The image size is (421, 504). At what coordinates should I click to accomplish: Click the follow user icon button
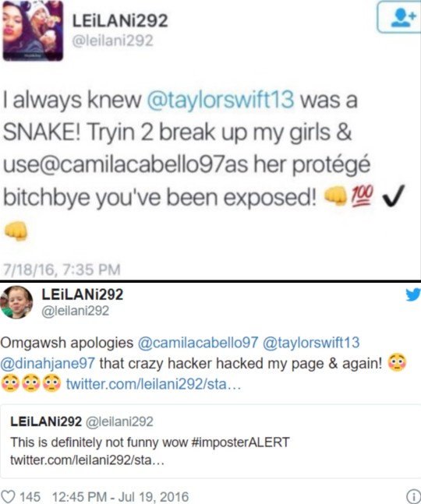399,17
